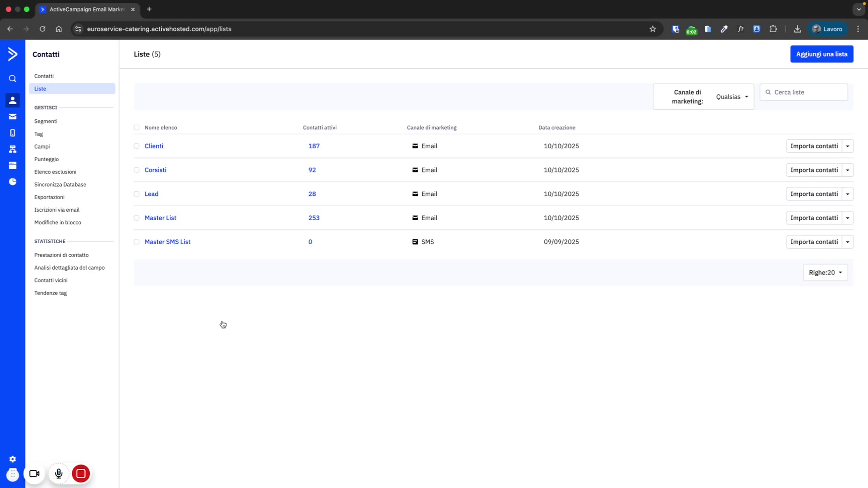Go to Segmenti in the sidebar menu
Screen dimensions: 868x488
pos(46,121)
